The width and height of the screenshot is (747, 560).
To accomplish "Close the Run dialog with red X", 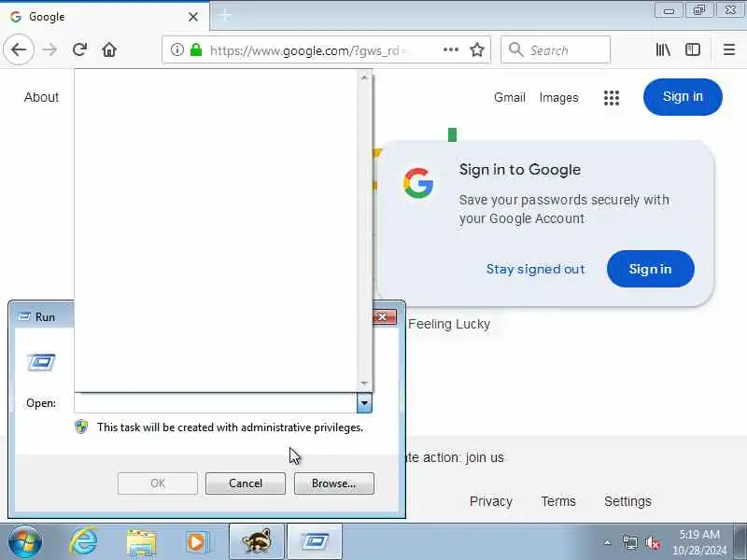I will [x=384, y=316].
